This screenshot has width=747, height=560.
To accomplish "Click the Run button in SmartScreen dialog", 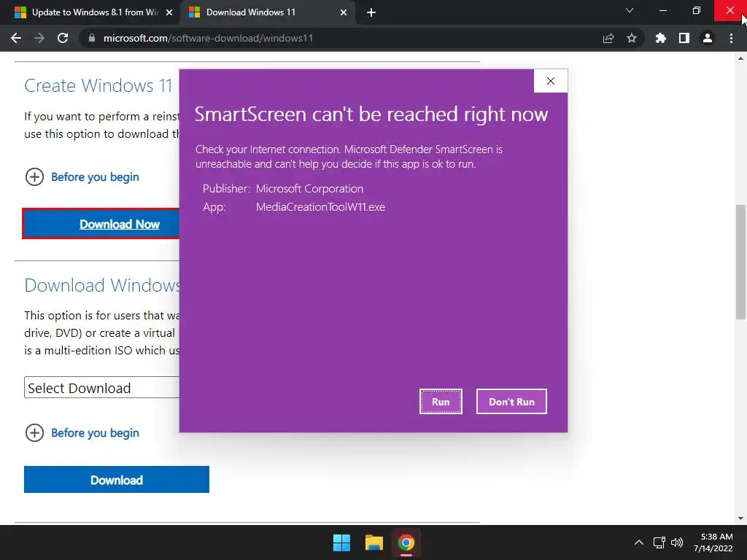I will pos(441,402).
